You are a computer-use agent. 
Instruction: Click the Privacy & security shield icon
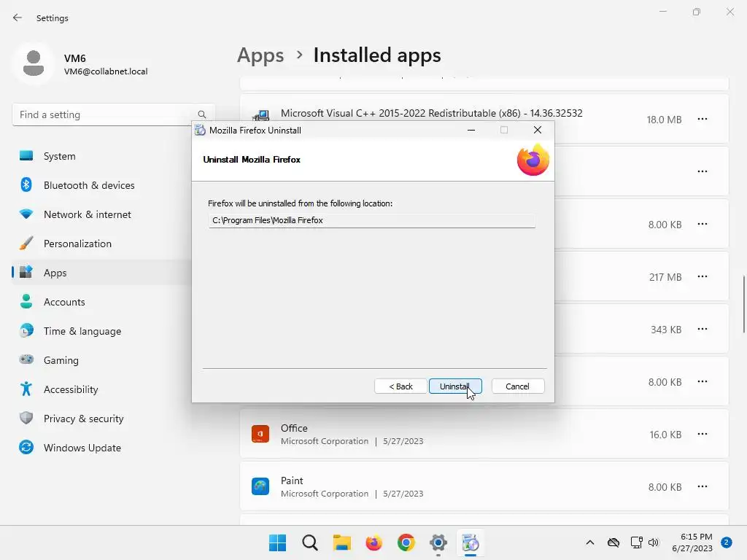tap(26, 418)
